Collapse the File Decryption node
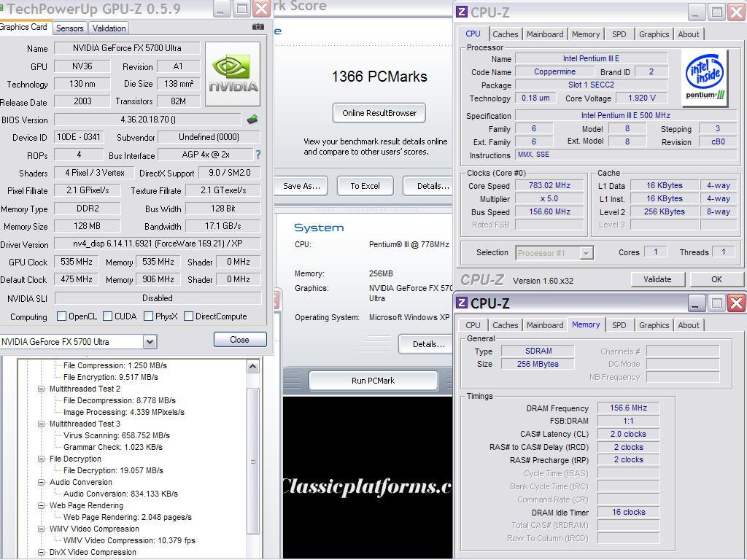This screenshot has width=747, height=560. pos(42,459)
